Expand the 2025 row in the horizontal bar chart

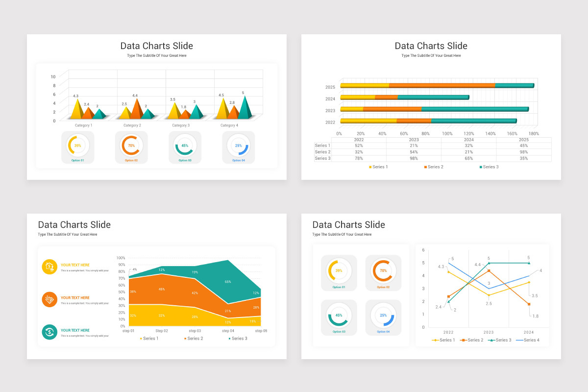click(x=331, y=86)
